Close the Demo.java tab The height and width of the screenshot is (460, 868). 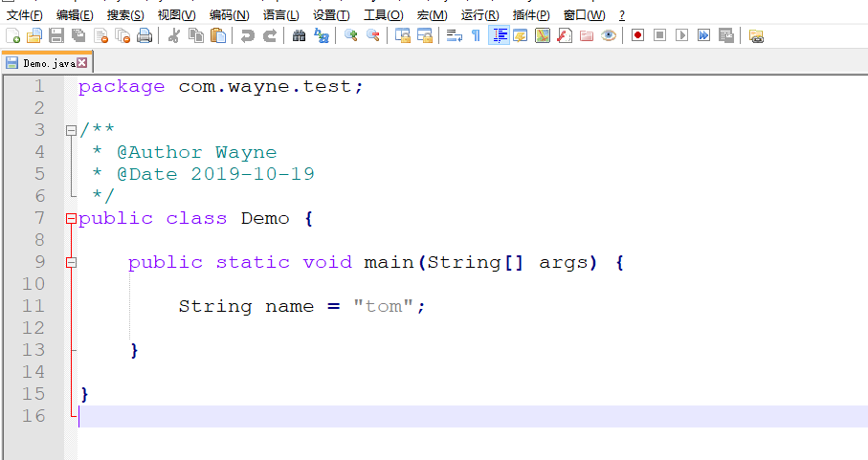[82, 62]
